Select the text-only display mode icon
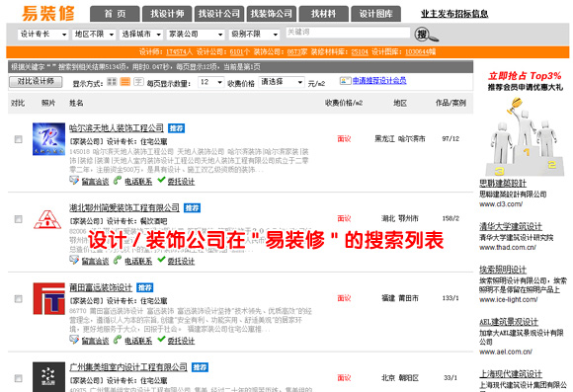 138,82
